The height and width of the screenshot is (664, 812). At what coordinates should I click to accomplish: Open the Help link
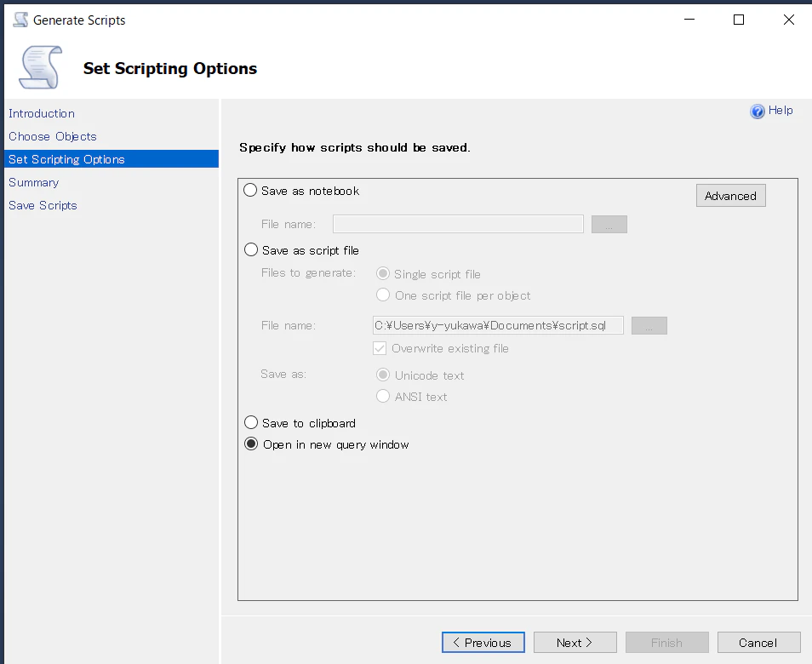click(781, 111)
